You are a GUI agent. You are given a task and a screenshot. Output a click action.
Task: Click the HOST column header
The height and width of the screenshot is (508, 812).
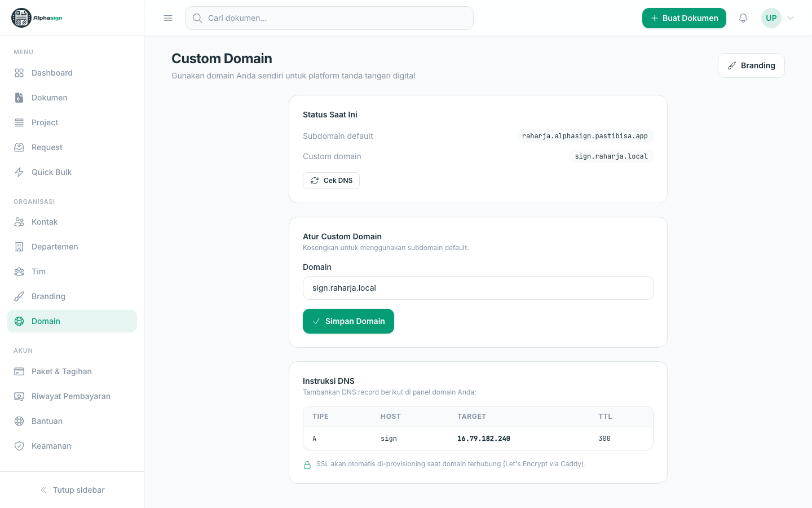click(391, 417)
